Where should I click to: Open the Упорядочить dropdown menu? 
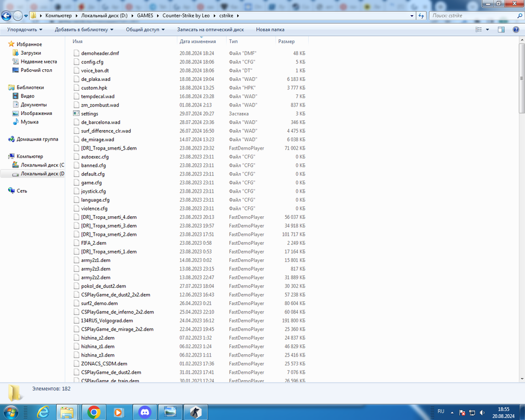coord(25,29)
